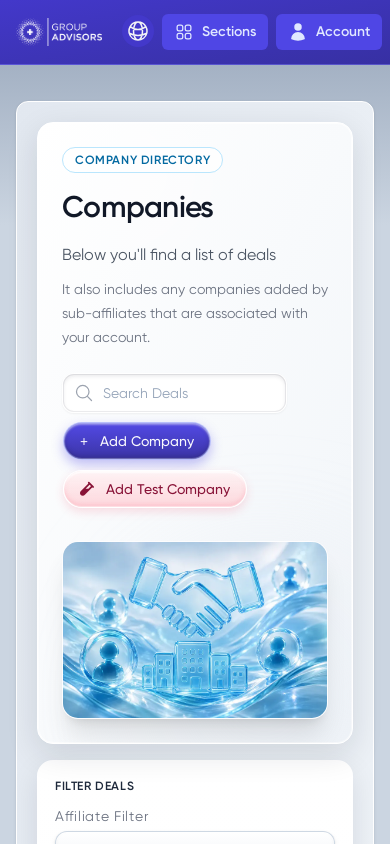Click the Add Test Company button
390x844 pixels.
point(155,489)
